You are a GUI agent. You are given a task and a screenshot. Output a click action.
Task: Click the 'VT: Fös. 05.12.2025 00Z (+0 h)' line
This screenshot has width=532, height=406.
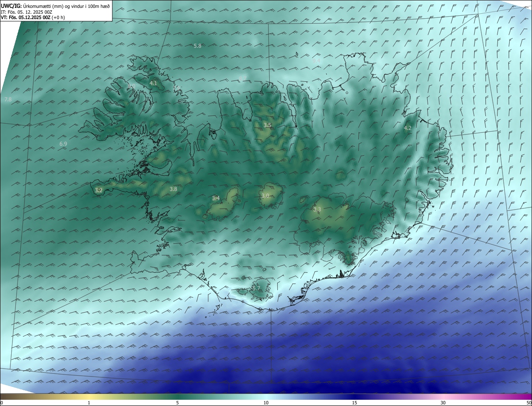click(32, 17)
